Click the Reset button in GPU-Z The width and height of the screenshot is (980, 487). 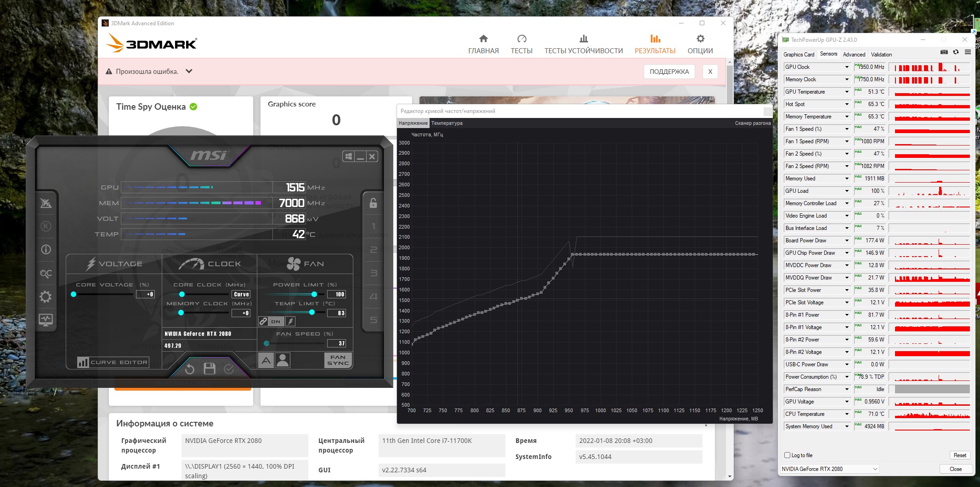point(960,455)
